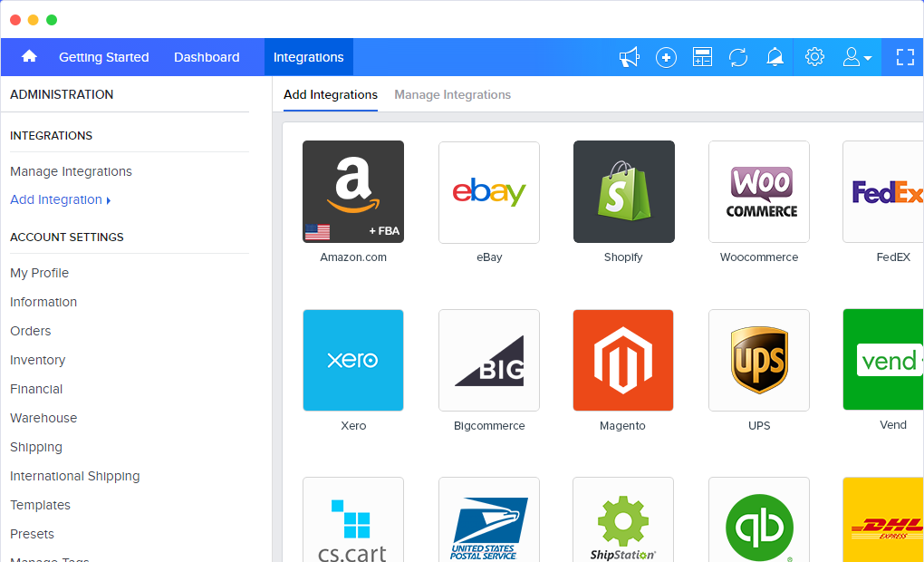Select the ShipStation integration tile
This screenshot has height=562, width=924.
click(x=623, y=519)
